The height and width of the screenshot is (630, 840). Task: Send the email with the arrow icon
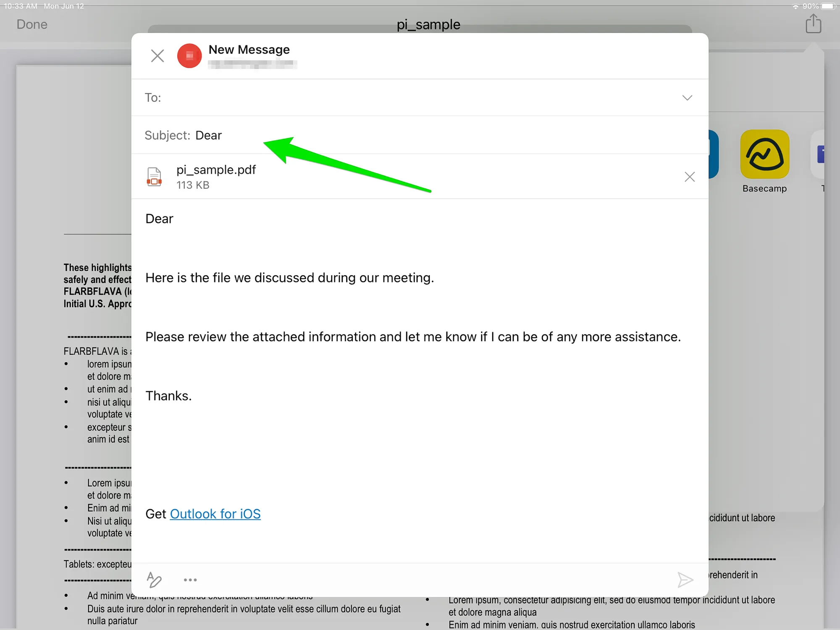(685, 580)
